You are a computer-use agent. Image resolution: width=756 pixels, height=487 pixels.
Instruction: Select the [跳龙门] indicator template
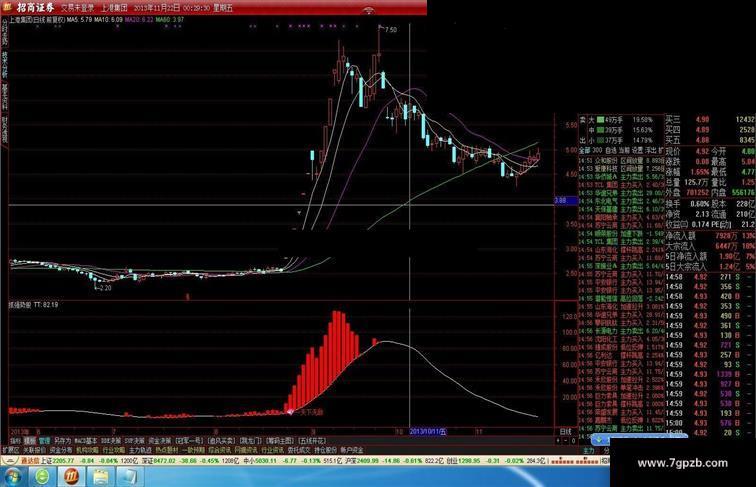click(251, 441)
